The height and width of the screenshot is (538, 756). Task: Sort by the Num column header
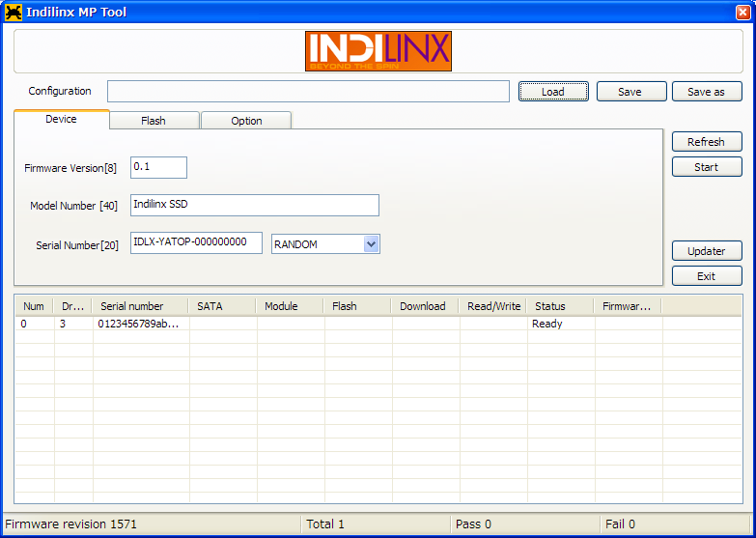[34, 306]
